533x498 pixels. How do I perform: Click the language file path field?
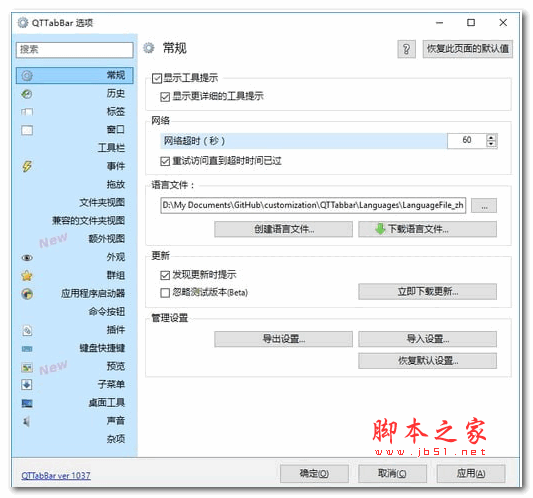(x=313, y=206)
